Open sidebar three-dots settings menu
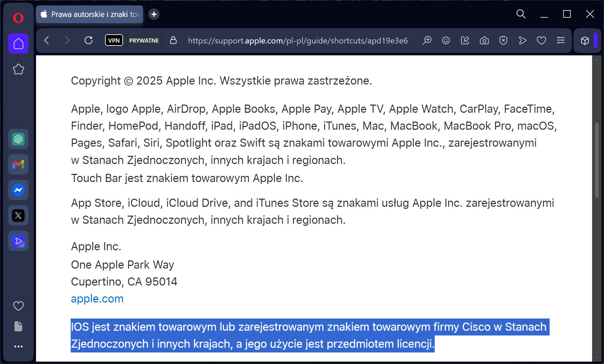The image size is (604, 364). click(x=18, y=346)
